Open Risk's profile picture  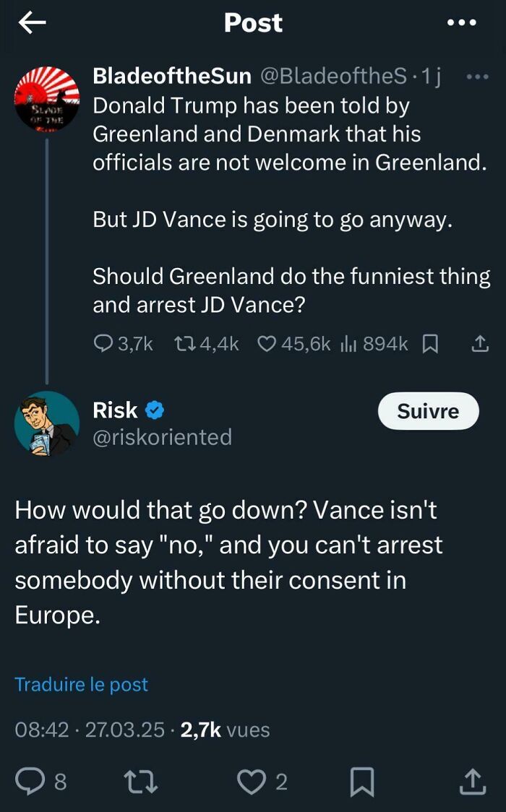click(46, 421)
